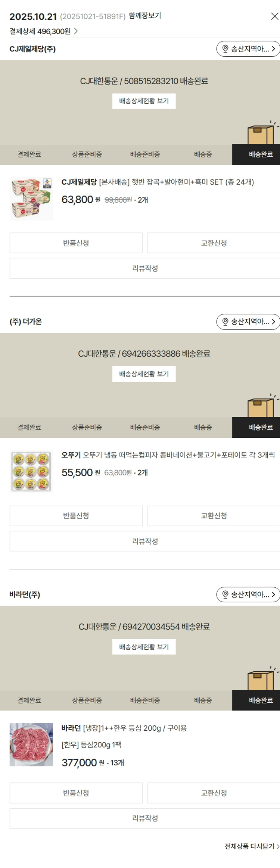The height and width of the screenshot is (868, 280).
Task: View delivery tracking for shipment 694266333886
Action: point(144,374)
